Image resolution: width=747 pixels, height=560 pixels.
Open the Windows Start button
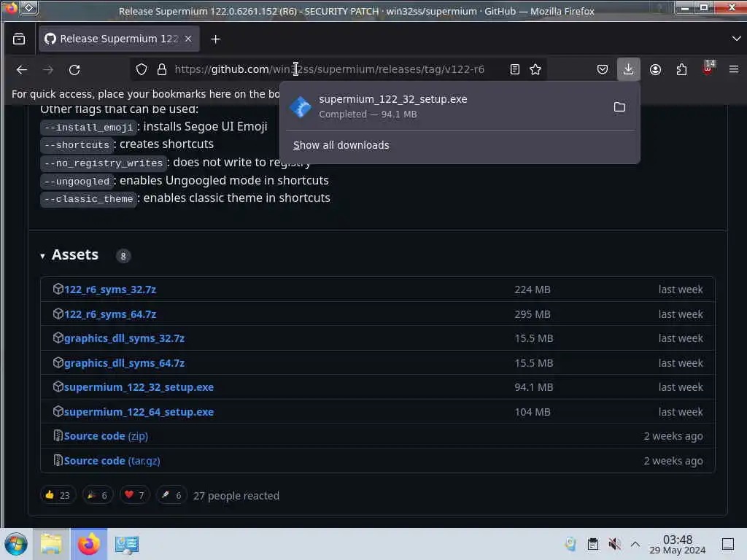[x=16, y=544]
